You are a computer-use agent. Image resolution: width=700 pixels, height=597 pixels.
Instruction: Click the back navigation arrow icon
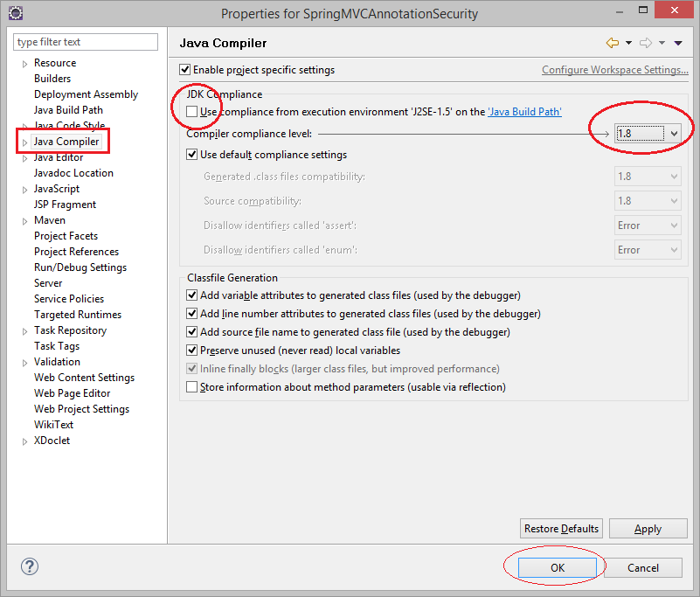[x=613, y=43]
